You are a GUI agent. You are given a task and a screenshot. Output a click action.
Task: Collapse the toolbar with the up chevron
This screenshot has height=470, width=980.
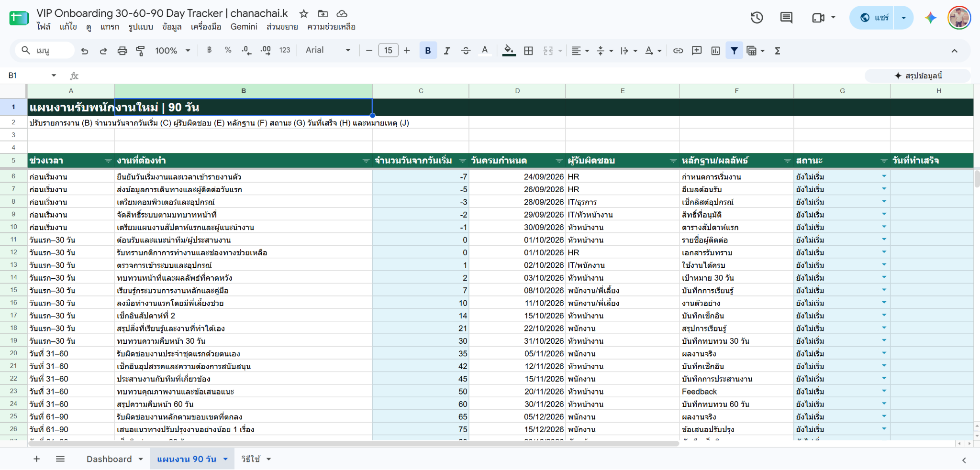(954, 51)
